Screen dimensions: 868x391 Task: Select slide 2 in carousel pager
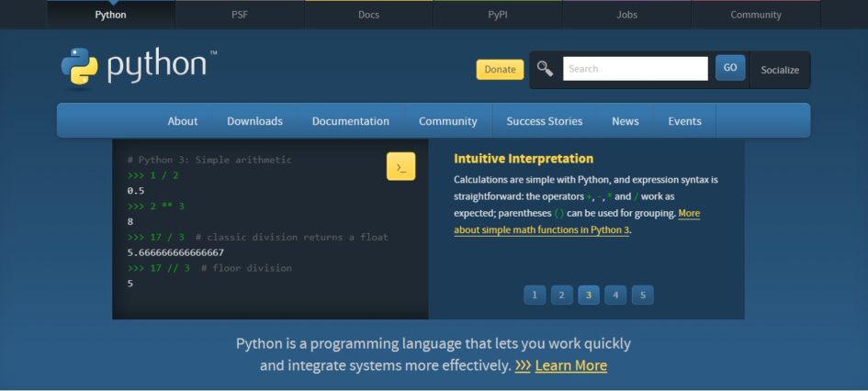(x=561, y=295)
